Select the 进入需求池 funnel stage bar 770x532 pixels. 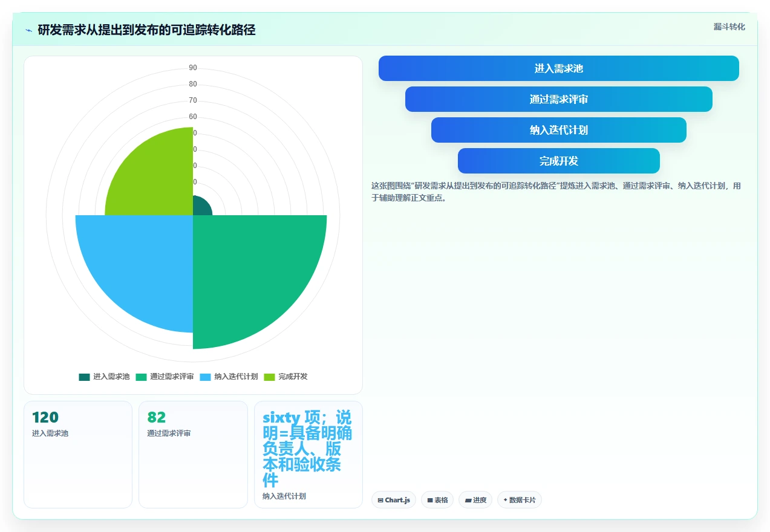tap(558, 68)
